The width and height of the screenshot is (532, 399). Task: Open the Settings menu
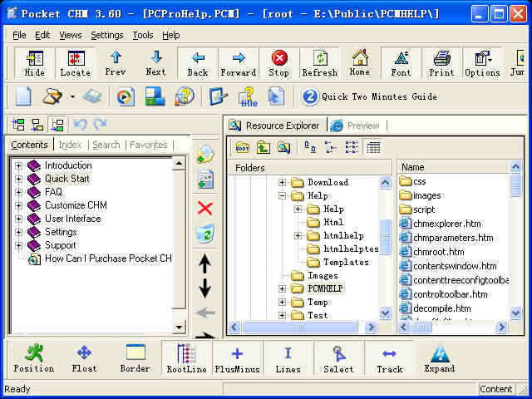click(107, 35)
